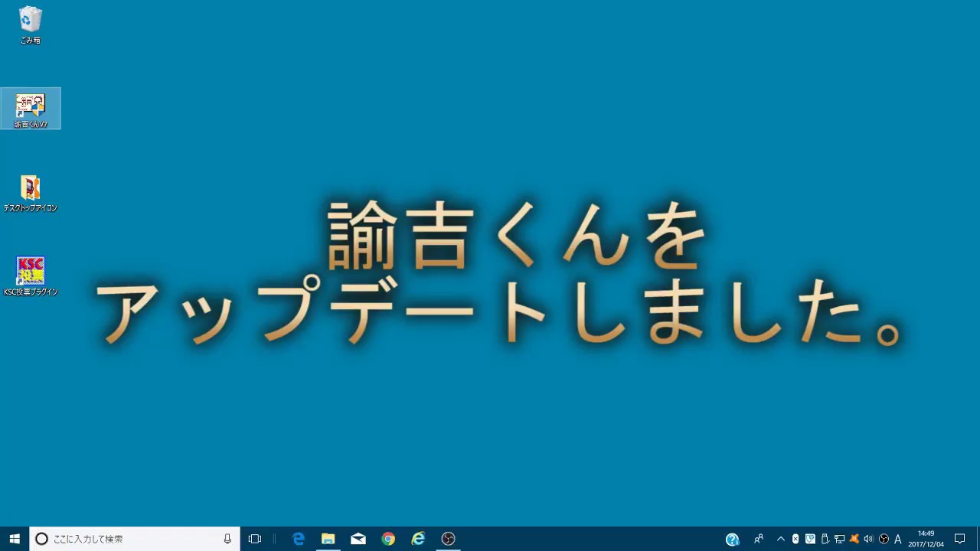The width and height of the screenshot is (980, 551).
Task: Open the Action Center notifications icon
Action: tap(960, 539)
